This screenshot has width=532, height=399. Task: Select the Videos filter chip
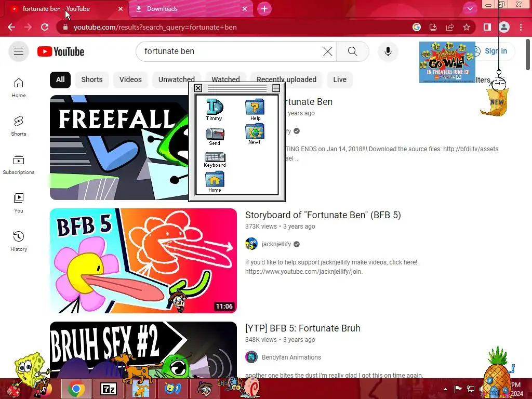[130, 79]
